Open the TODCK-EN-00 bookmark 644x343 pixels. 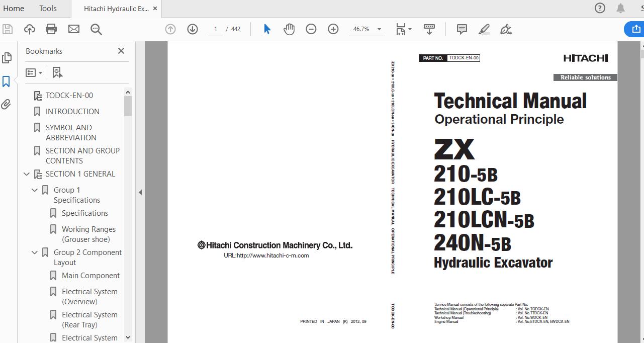tap(69, 96)
